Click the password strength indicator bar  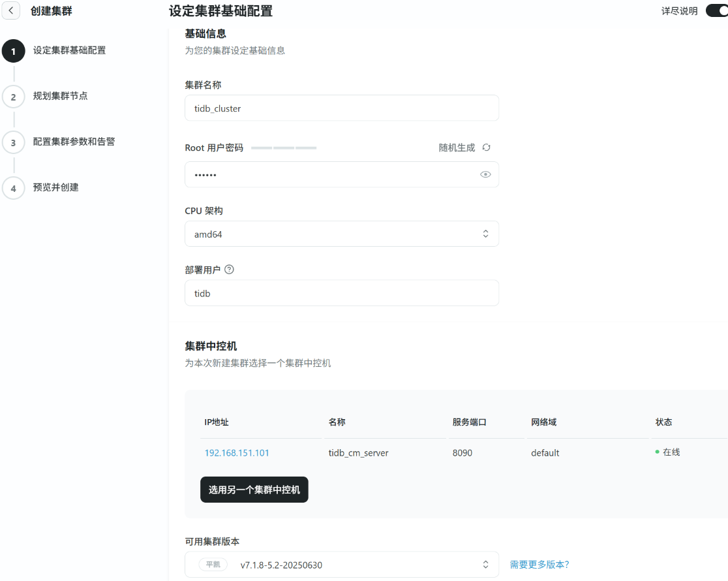[284, 148]
